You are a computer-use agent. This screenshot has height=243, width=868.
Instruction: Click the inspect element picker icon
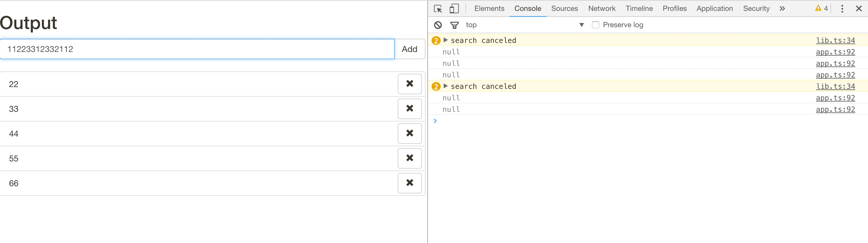point(438,9)
